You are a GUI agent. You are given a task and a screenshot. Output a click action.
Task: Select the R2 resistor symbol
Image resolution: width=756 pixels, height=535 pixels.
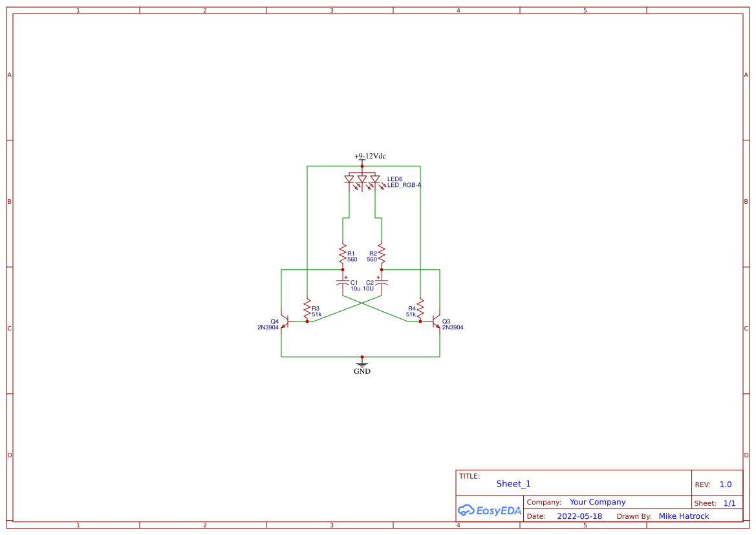pyautogui.click(x=381, y=254)
